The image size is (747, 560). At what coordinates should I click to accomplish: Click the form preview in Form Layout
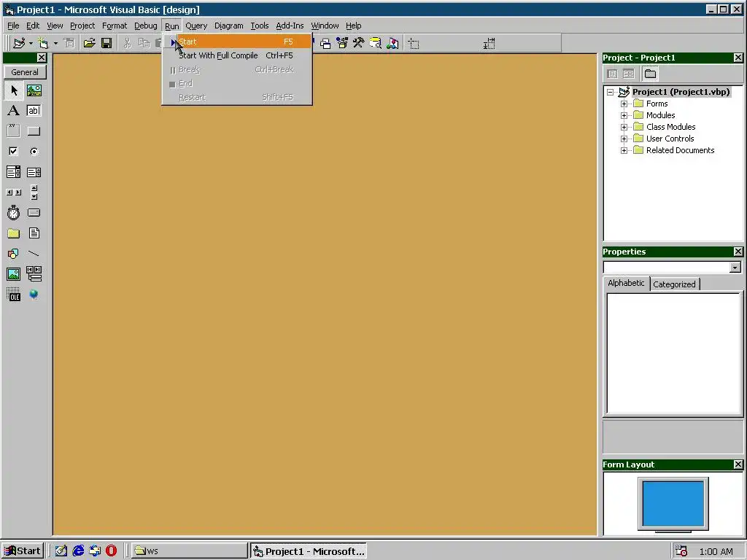(673, 503)
